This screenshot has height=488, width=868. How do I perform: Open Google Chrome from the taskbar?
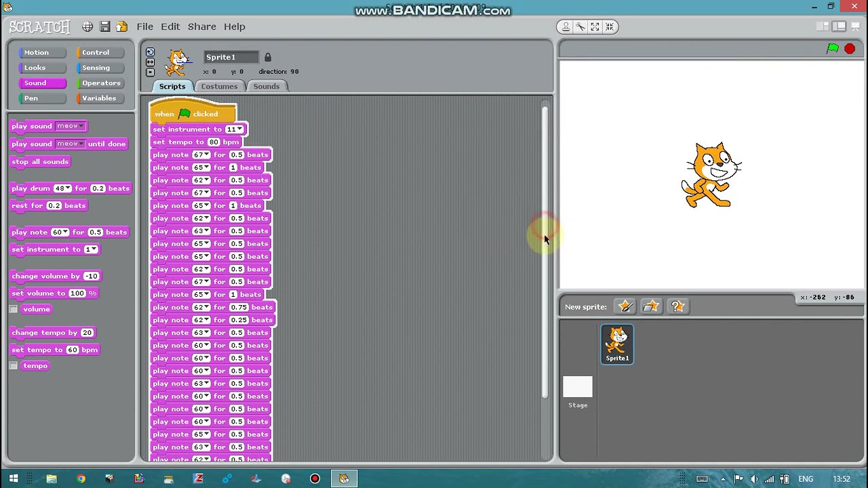coord(81,479)
